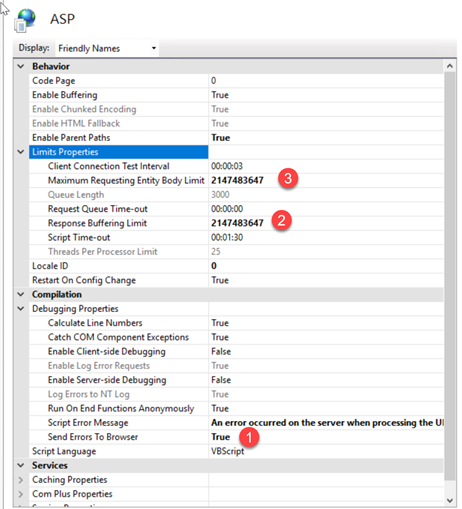Screen dimensions: 462x509
Task: Select the Code Page property row
Action: [236, 81]
